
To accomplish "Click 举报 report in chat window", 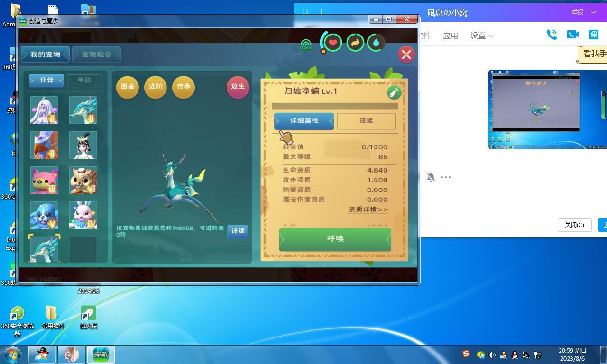I will click(577, 12).
